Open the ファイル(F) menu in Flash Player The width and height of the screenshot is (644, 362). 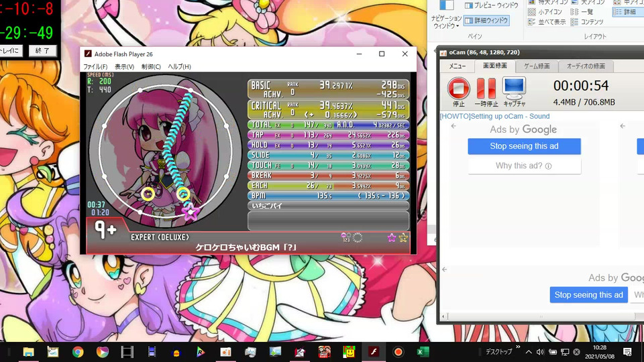coord(95,66)
